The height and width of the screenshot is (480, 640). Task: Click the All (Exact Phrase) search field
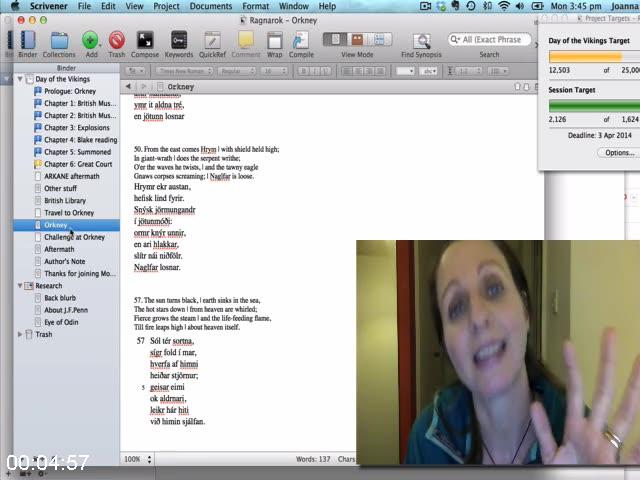point(490,40)
